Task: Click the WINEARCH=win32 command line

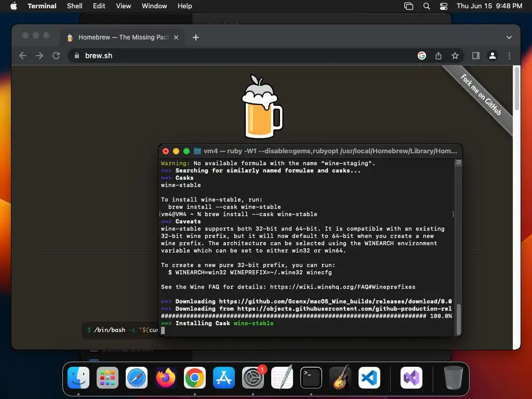Action: click(250, 272)
